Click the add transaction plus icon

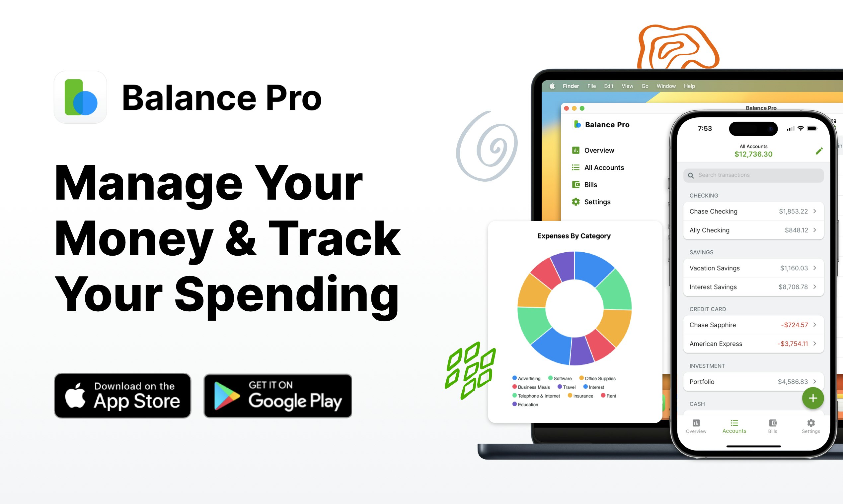point(812,398)
